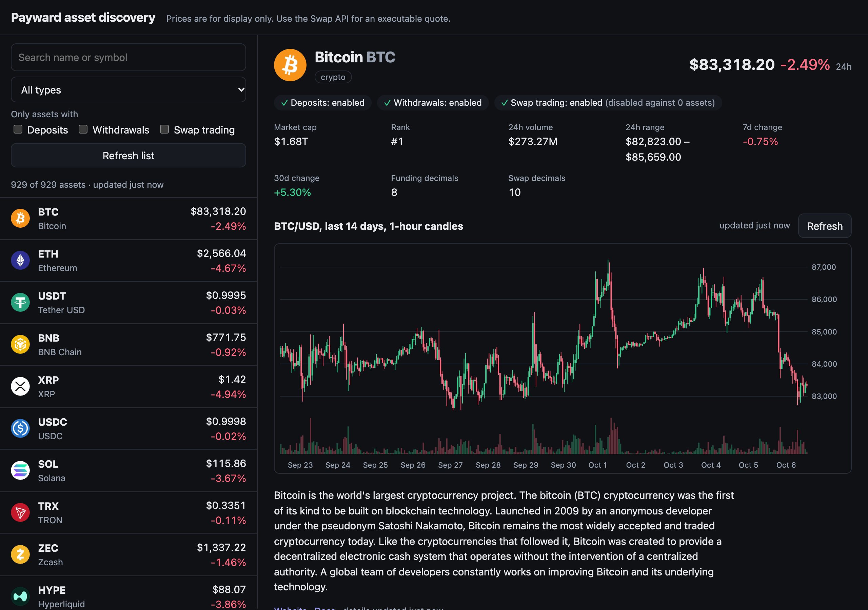
Task: Select the XRP coin icon
Action: (20, 386)
